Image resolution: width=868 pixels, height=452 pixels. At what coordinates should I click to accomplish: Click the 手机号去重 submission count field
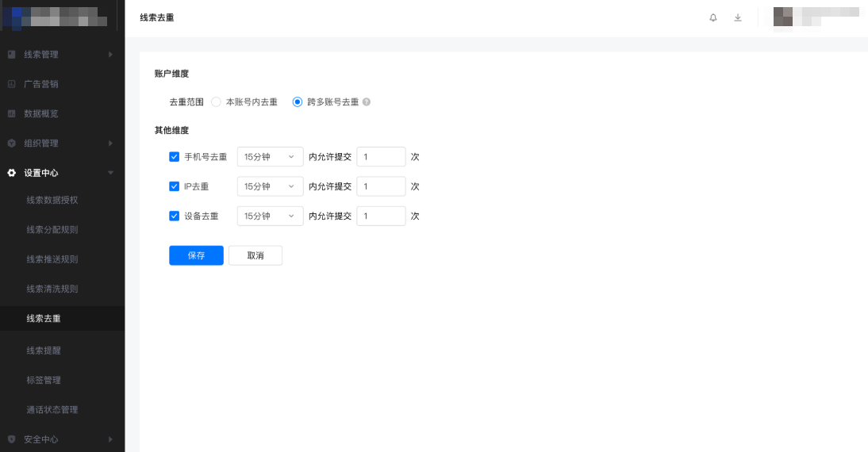(x=381, y=156)
